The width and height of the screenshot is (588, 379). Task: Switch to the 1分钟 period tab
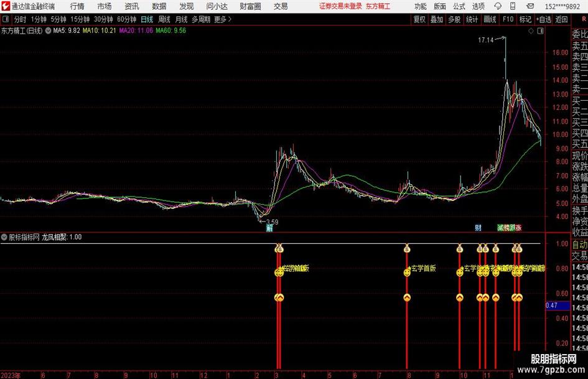point(39,19)
